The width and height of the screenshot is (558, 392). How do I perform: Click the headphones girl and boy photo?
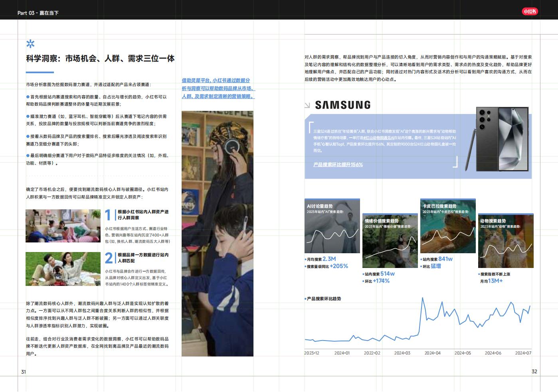(x=218, y=233)
